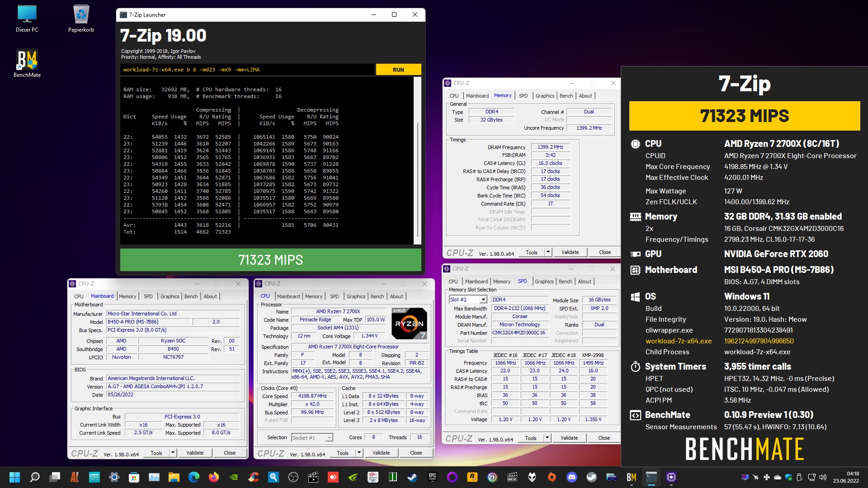Image resolution: width=868 pixels, height=488 pixels.
Task: Open taskbar Search
Action: (34, 477)
